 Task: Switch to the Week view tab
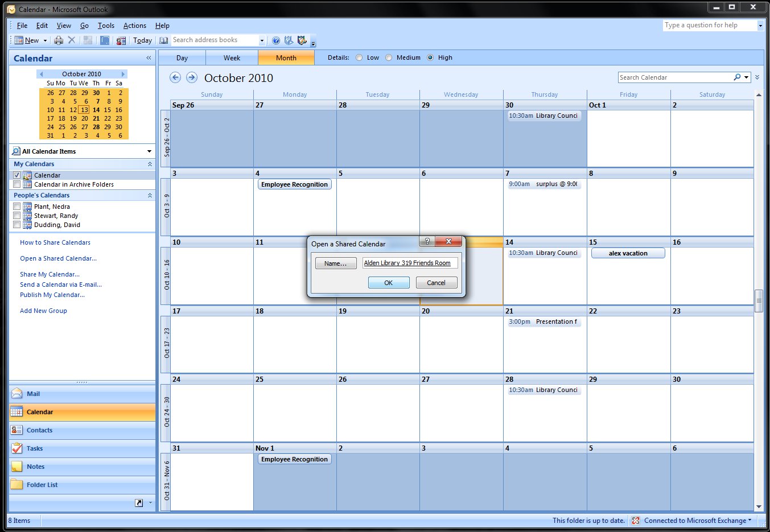click(232, 57)
